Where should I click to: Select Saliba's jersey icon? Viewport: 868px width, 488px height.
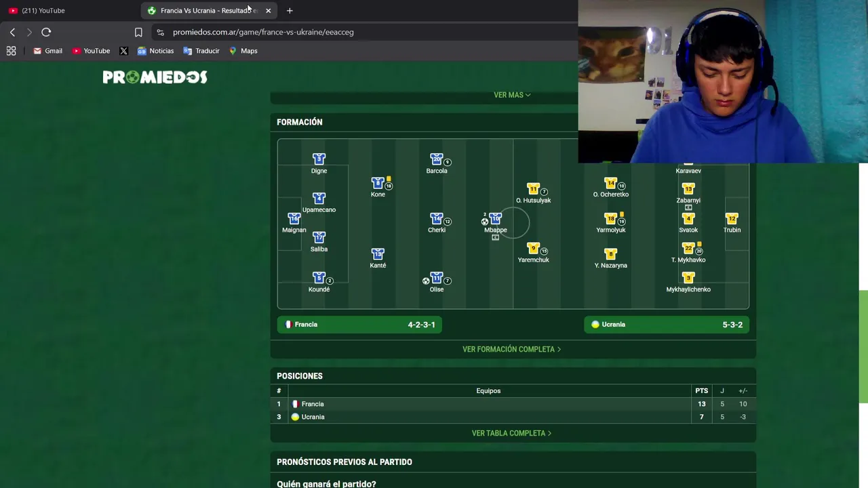[x=319, y=238]
